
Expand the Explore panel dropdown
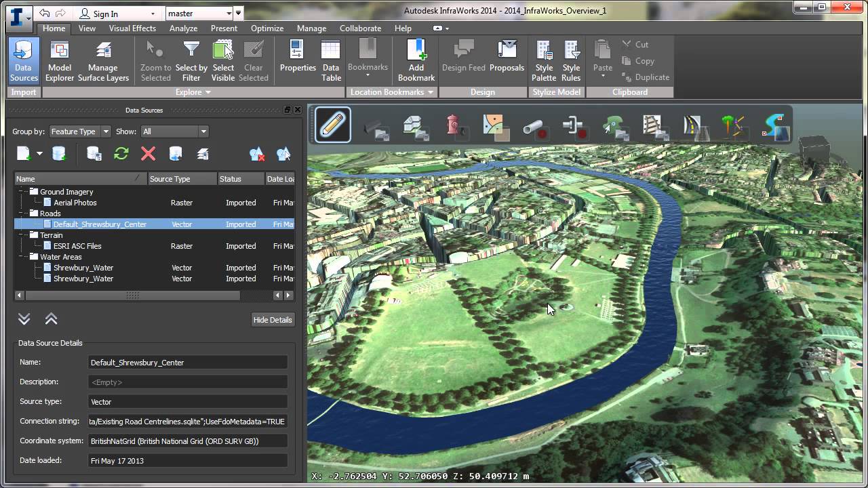[208, 92]
